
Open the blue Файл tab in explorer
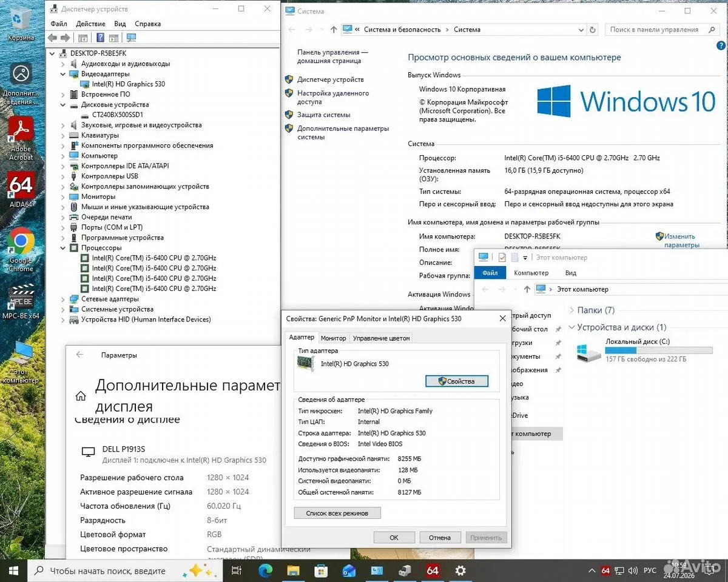point(490,273)
